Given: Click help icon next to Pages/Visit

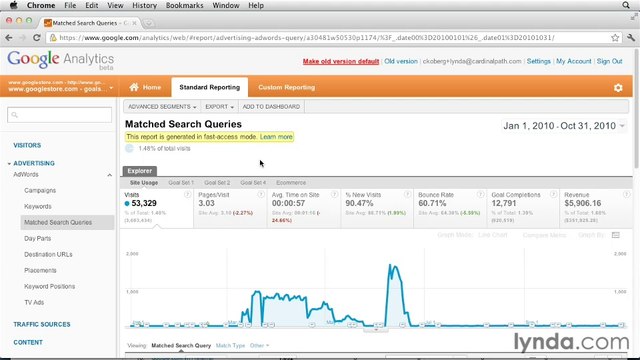Looking at the screenshot, I should tap(261, 195).
